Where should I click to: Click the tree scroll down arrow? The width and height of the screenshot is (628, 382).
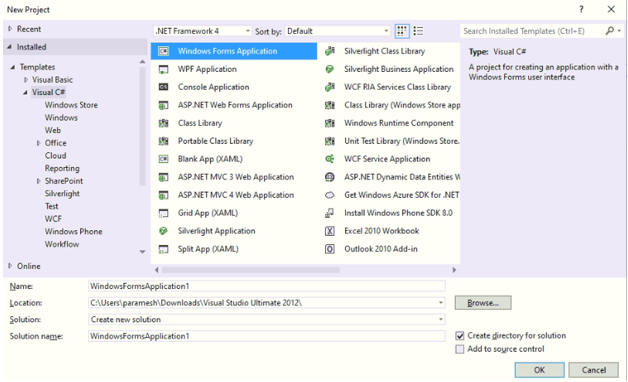[x=142, y=252]
